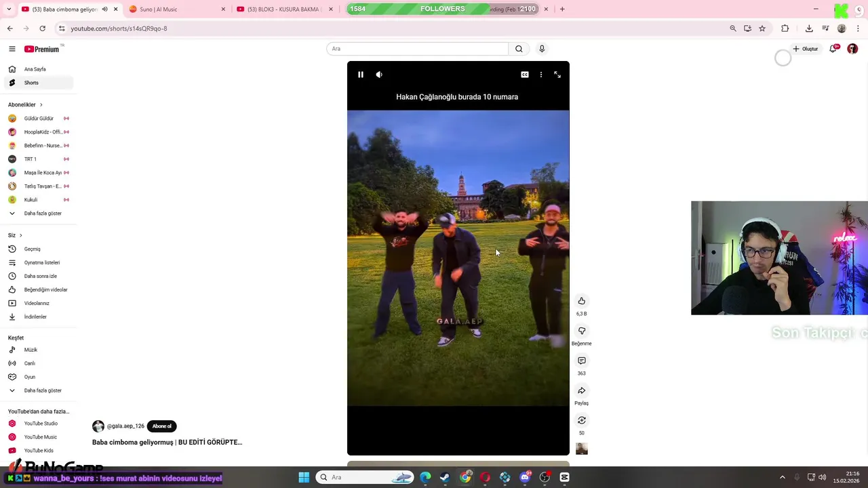Pause the Shorts video
Viewport: 868px width, 488px height.
pos(361,75)
